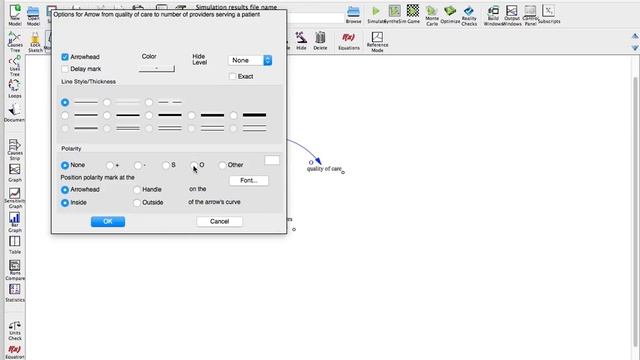Uncheck the Arrowhead checkbox
Image resolution: width=640 pixels, height=360 pixels.
point(65,57)
